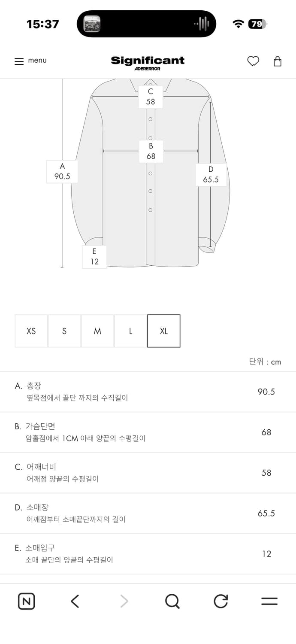296x644 pixels.
Task: Select size S
Action: [x=64, y=331]
